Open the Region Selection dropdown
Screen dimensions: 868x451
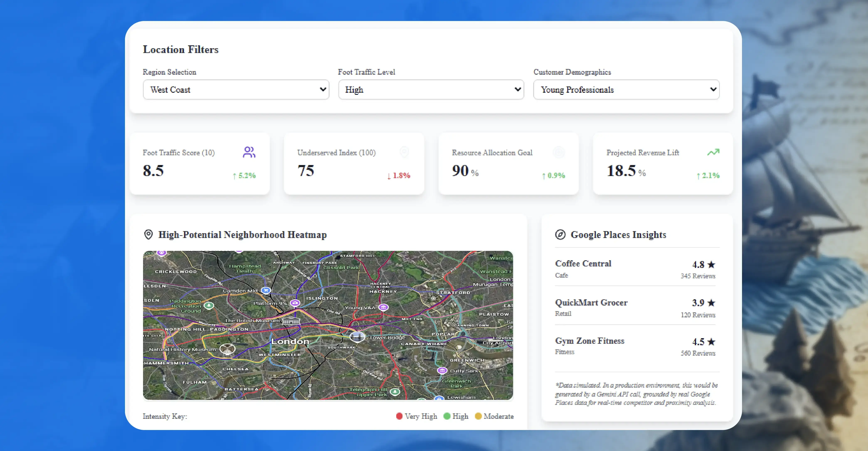[x=236, y=90]
